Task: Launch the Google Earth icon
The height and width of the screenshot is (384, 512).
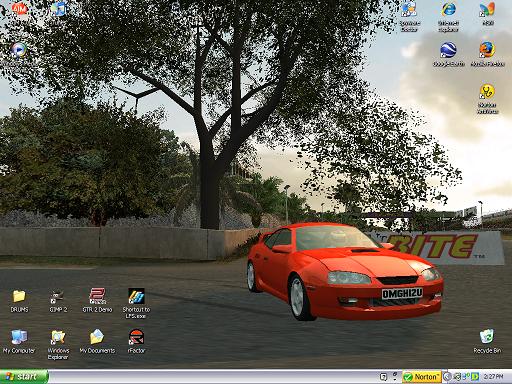Action: (448, 54)
